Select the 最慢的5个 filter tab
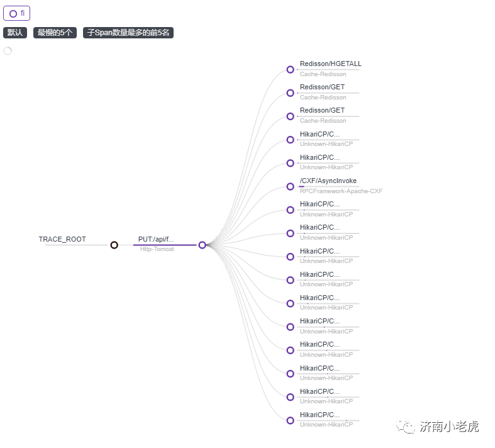Screen dimensions: 495x448 (55, 33)
